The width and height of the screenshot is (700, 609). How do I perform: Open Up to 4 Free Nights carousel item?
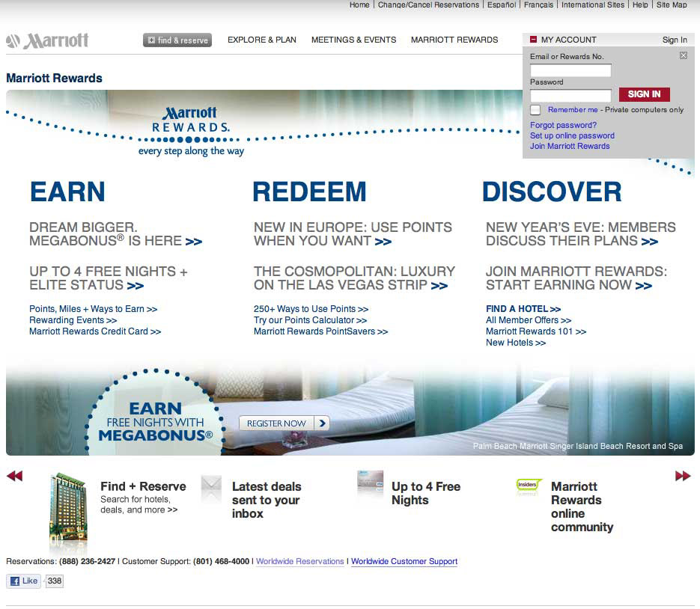click(426, 493)
